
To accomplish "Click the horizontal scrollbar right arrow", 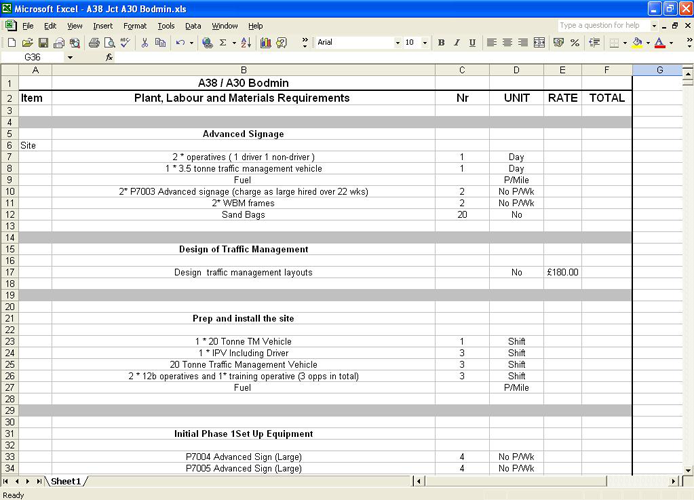I will click(x=674, y=481).
